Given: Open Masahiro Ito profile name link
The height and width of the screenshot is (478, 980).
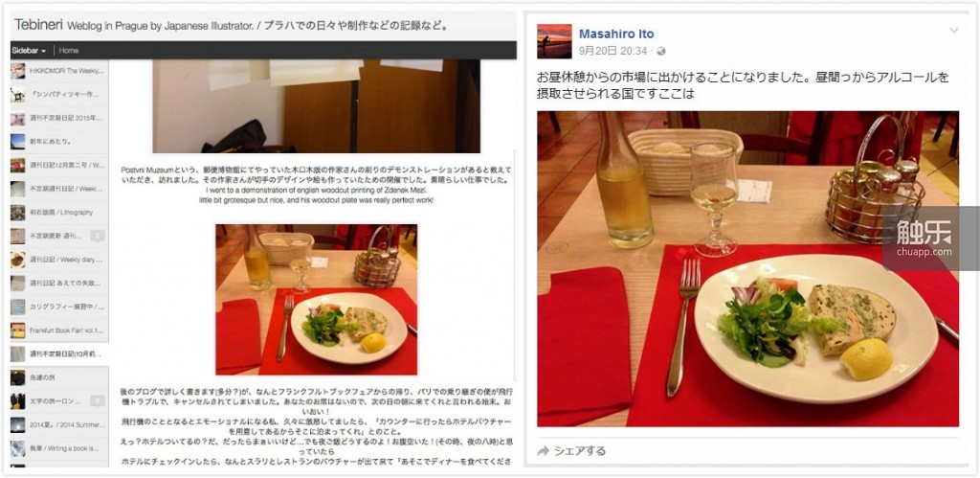Looking at the screenshot, I should tap(616, 34).
